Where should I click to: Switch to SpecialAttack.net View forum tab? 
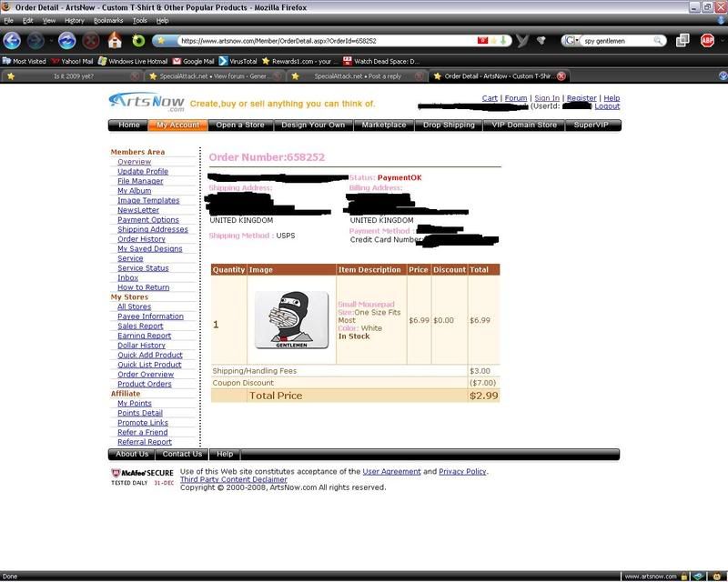(213, 76)
